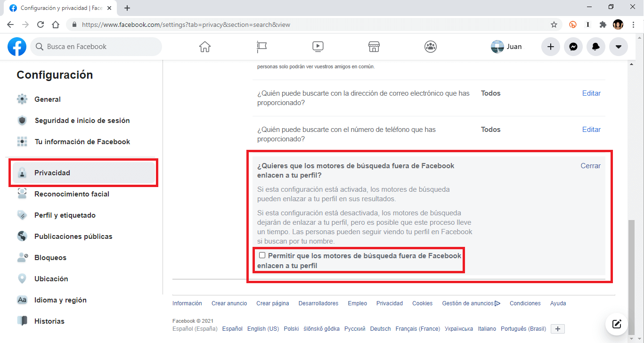Open the Extensions puzzle icon
Viewport: 644px width, 343px height.
pyautogui.click(x=603, y=24)
